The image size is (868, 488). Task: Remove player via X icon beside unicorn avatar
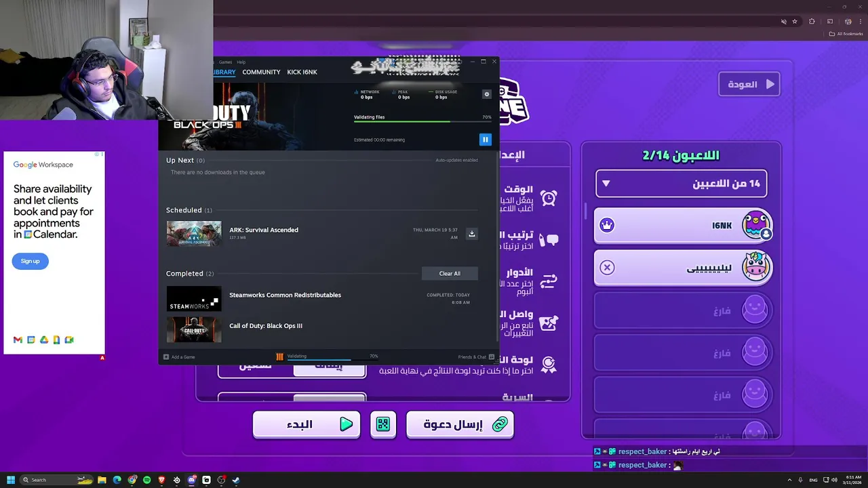(x=607, y=268)
